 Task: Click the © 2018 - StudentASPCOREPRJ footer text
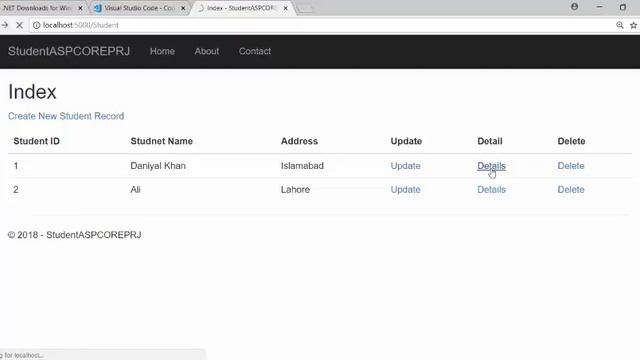tap(75, 235)
